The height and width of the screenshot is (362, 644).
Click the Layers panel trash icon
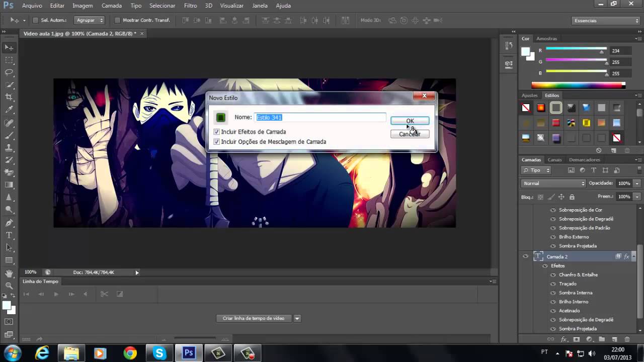click(x=626, y=340)
